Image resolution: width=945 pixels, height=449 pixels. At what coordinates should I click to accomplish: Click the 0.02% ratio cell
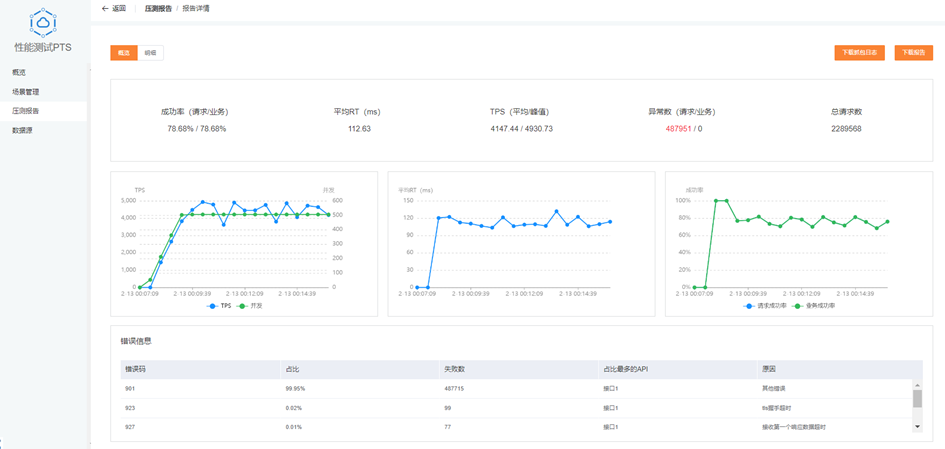pos(294,408)
